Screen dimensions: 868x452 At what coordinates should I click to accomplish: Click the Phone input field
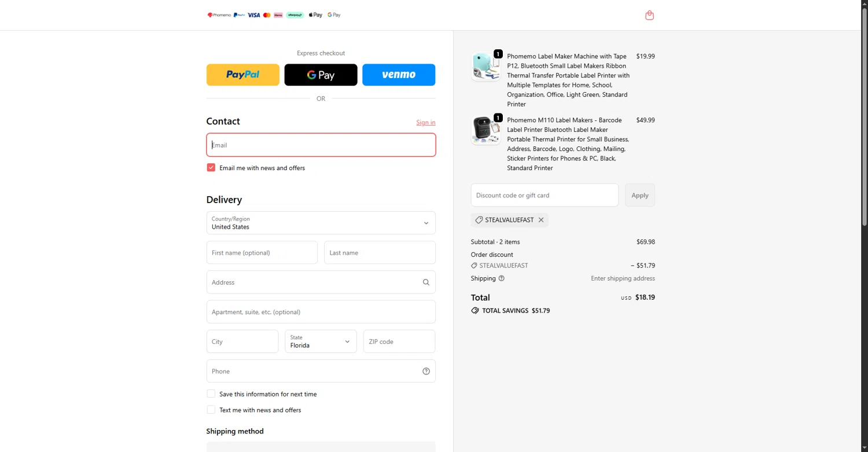tap(321, 371)
